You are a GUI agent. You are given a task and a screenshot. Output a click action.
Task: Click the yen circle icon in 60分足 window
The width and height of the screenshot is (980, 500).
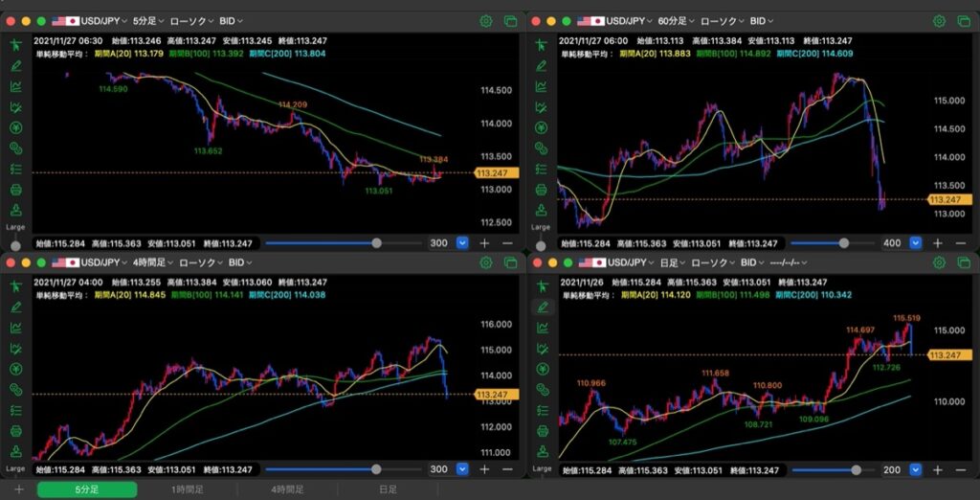point(542,127)
